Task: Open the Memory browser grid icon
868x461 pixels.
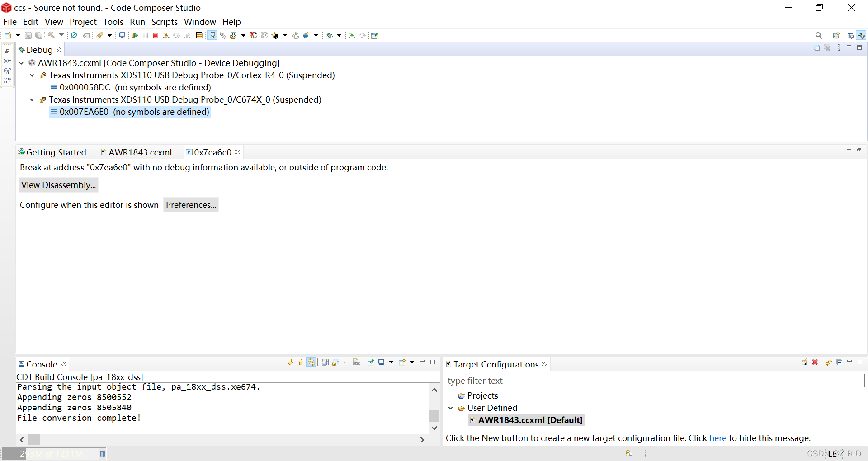Action: coord(199,35)
